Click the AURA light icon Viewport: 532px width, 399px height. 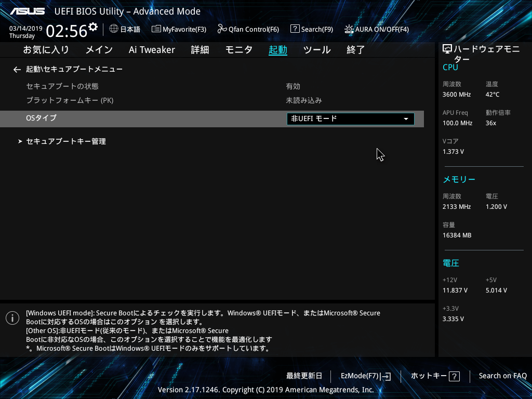[349, 29]
